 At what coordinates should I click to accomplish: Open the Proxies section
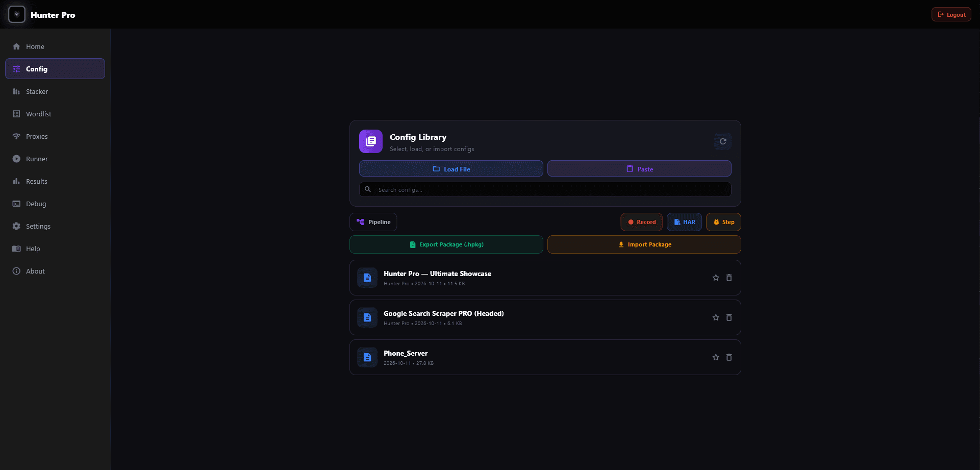click(x=55, y=136)
